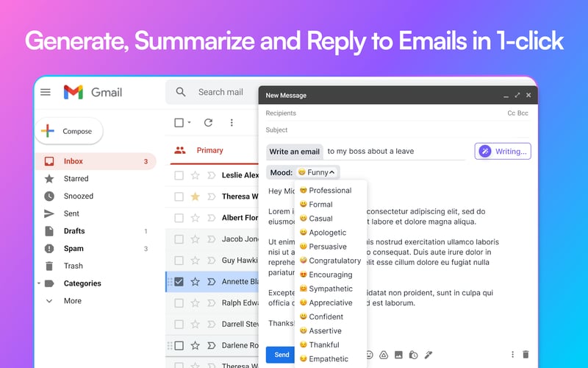Insert emoji in the New Message toolbar
Viewport: 588px width, 368px height.
(x=369, y=355)
